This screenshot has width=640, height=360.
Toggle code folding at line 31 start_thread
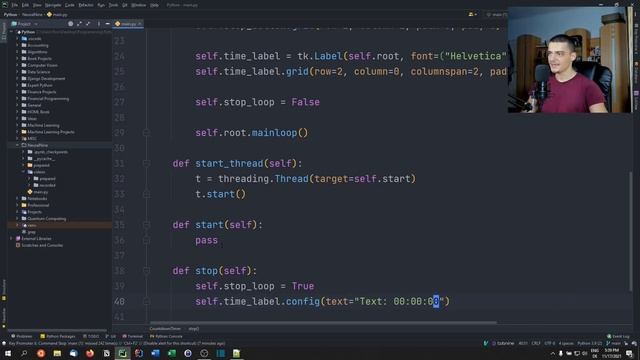(x=147, y=163)
